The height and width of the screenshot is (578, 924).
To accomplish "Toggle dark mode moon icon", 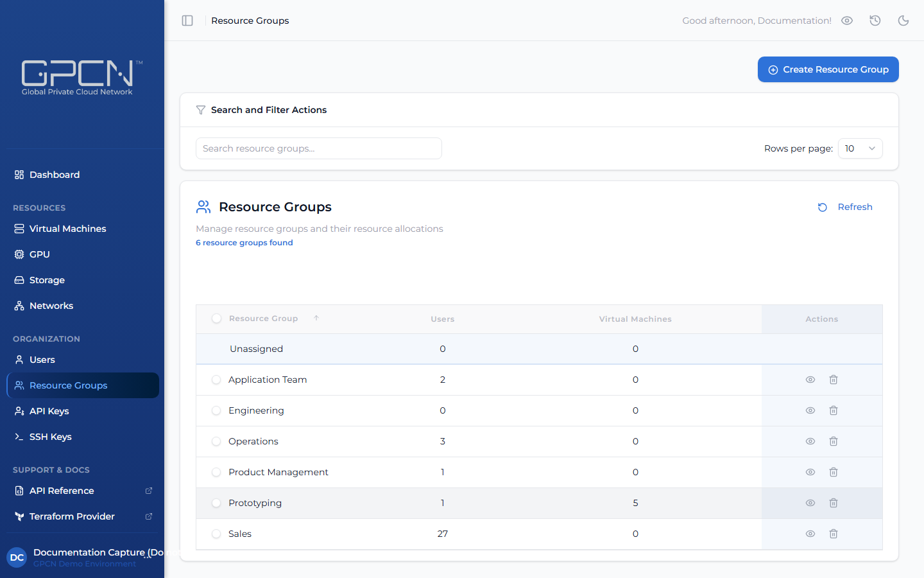I will point(903,21).
